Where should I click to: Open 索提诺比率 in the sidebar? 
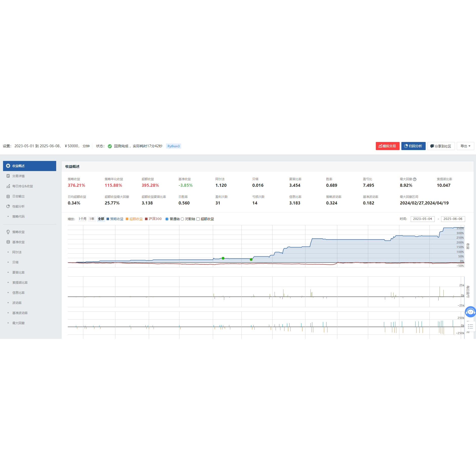point(20,283)
